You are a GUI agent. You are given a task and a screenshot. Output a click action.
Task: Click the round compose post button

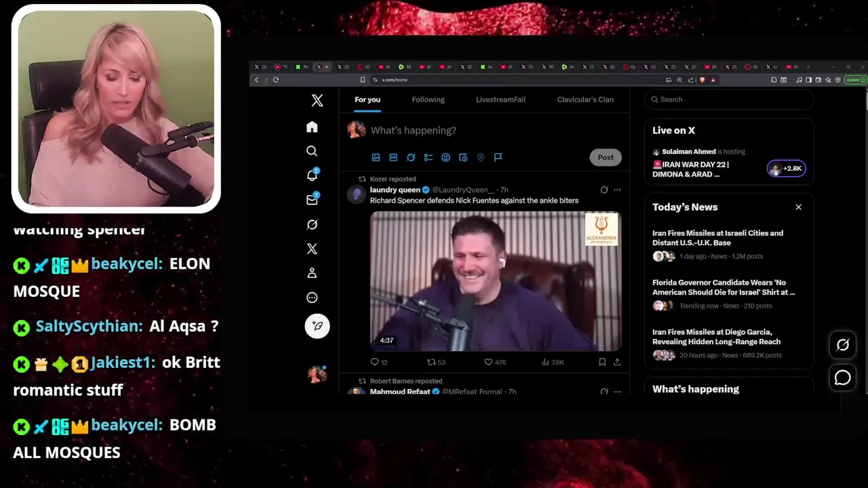[317, 326]
